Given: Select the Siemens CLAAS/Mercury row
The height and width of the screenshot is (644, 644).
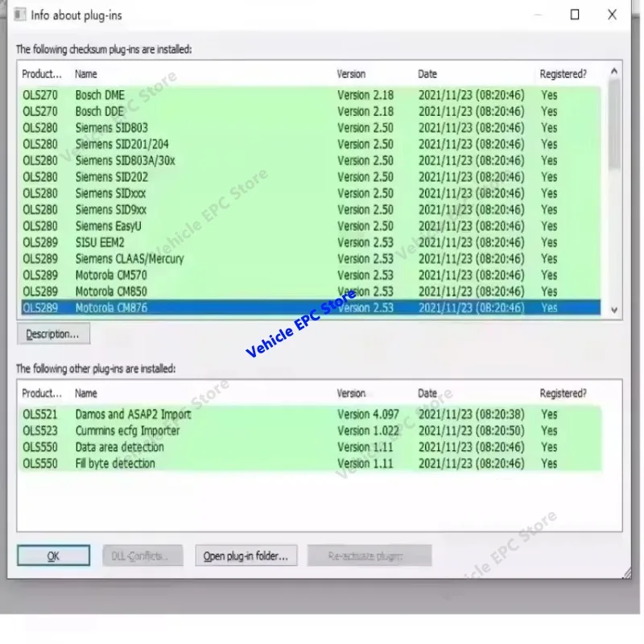Looking at the screenshot, I should click(311, 258).
